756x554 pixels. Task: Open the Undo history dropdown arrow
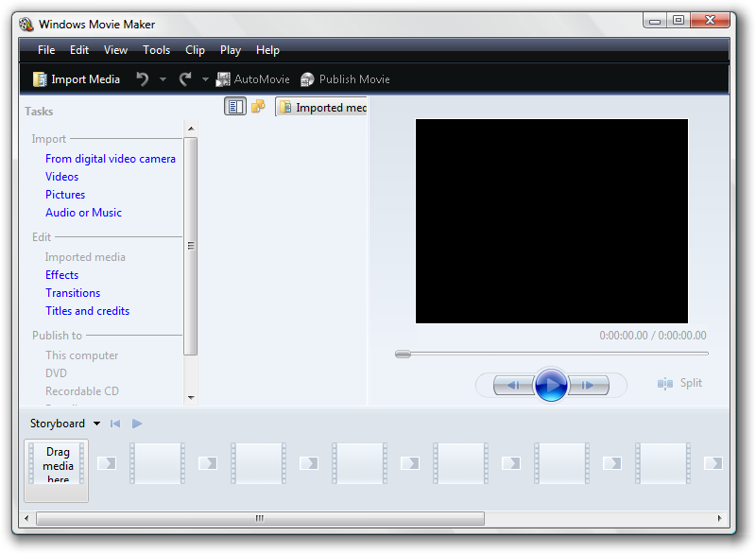(162, 78)
